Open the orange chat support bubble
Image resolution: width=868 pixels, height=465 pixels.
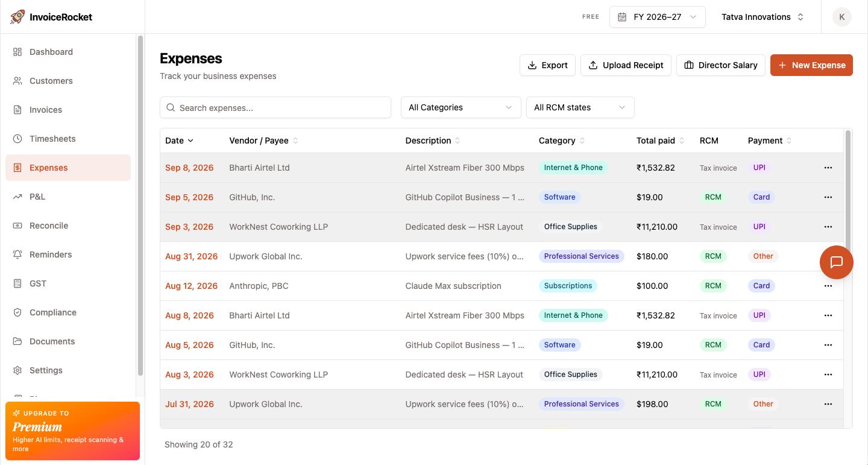tap(836, 262)
